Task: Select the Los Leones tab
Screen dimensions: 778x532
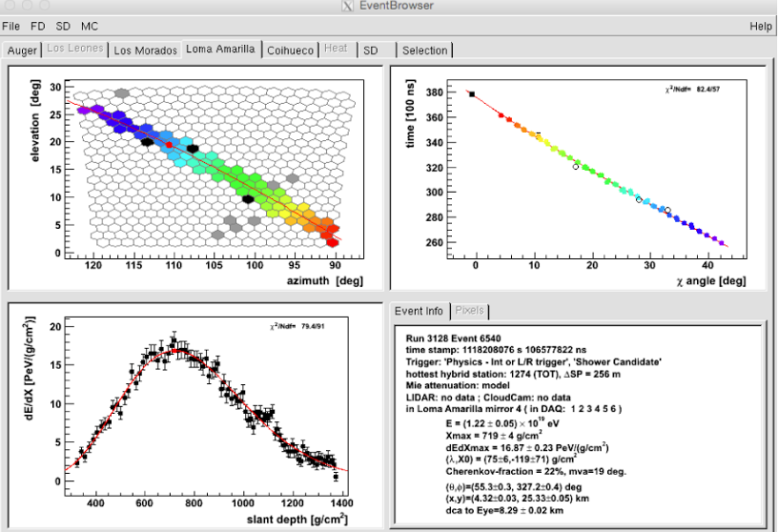Action: 76,50
